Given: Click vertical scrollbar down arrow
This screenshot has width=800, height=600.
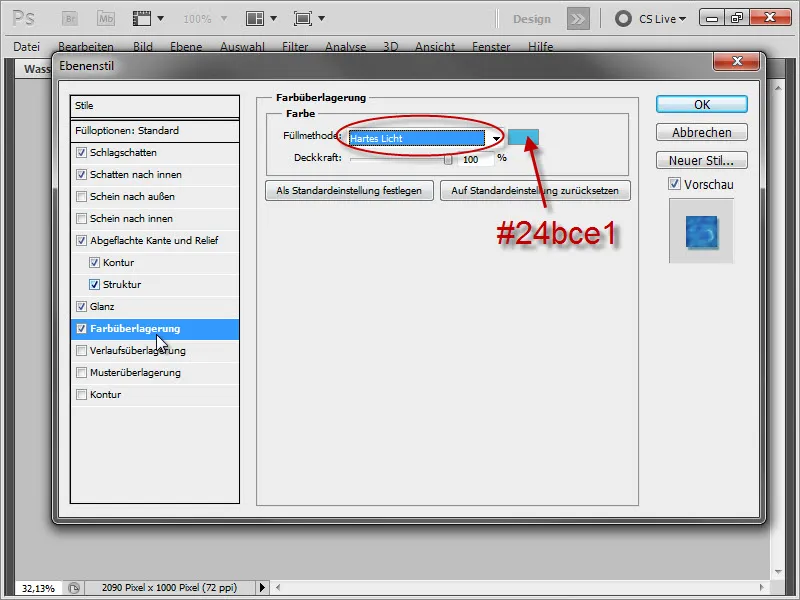Looking at the screenshot, I should 778,571.
